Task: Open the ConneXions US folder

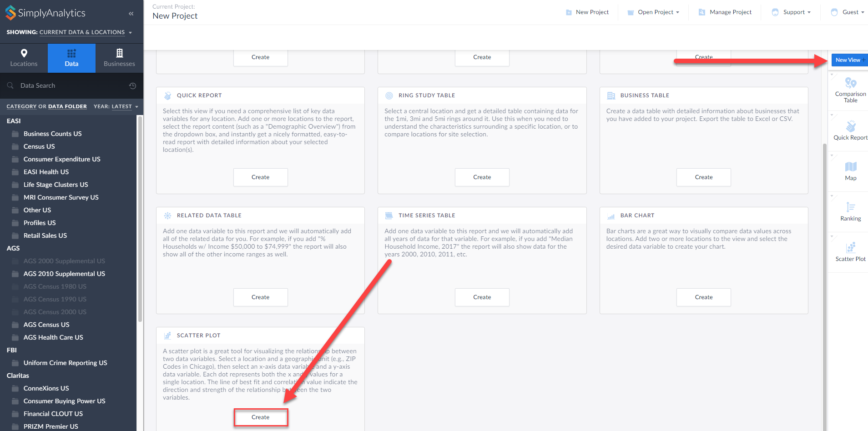Action: pyautogui.click(x=46, y=388)
